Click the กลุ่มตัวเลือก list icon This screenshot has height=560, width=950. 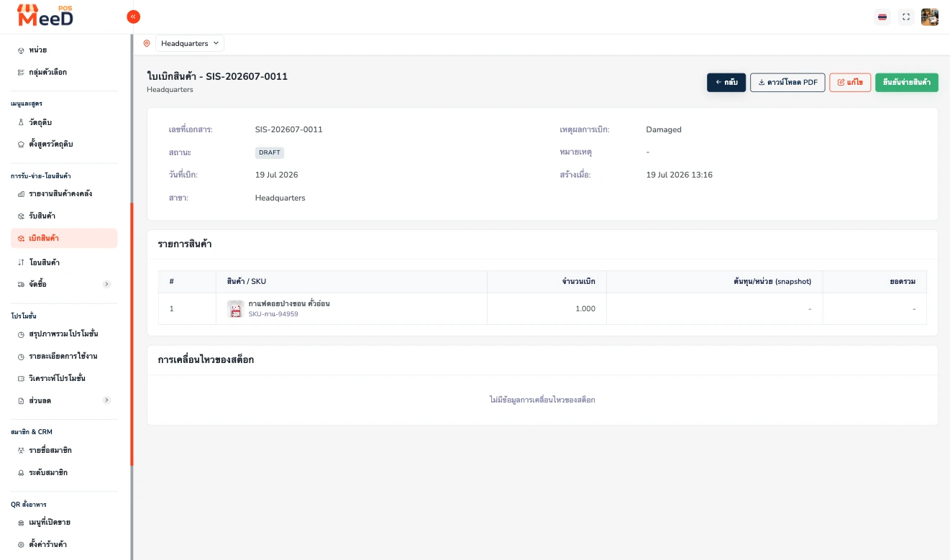click(x=21, y=73)
